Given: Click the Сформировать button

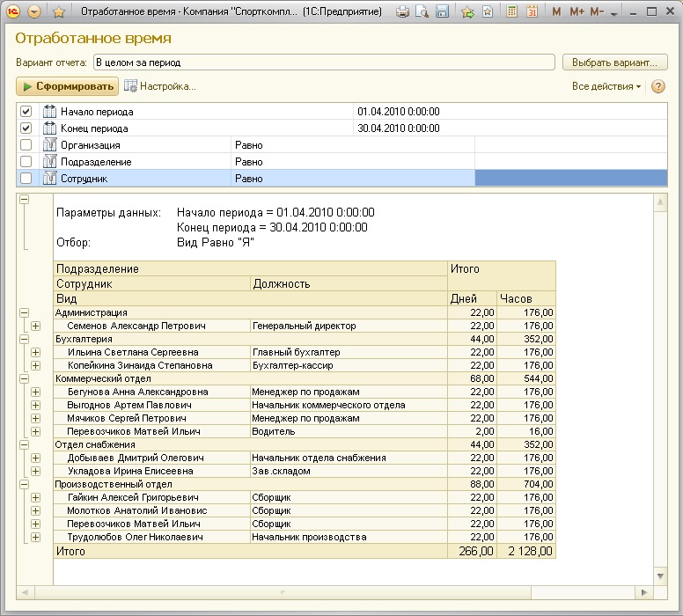Looking at the screenshot, I should pos(67,86).
